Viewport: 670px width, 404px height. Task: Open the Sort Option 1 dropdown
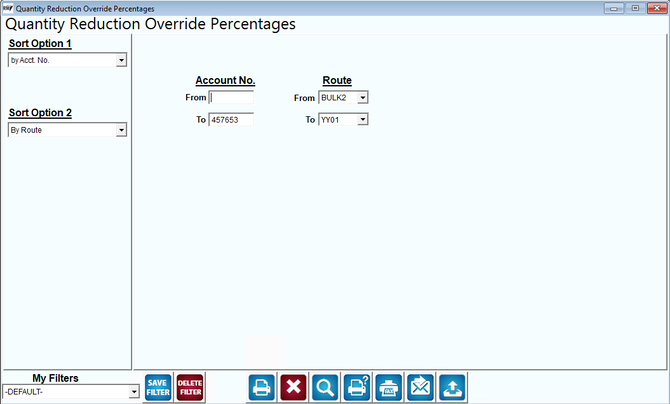[x=121, y=60]
